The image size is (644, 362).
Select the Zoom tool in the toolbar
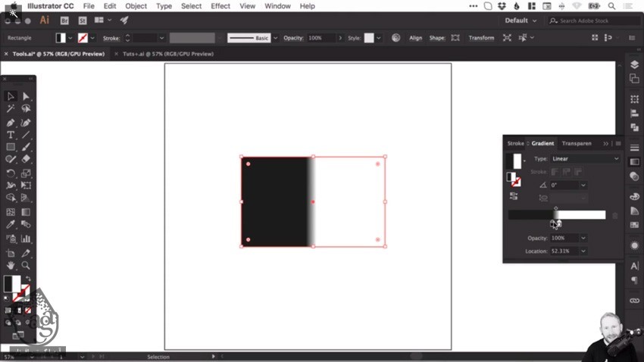26,265
